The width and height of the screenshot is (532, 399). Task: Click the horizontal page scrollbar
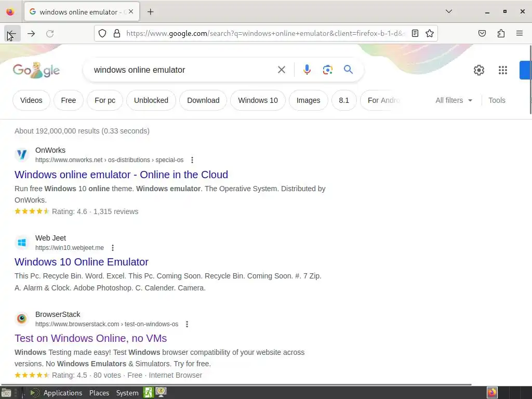pyautogui.click(x=236, y=384)
